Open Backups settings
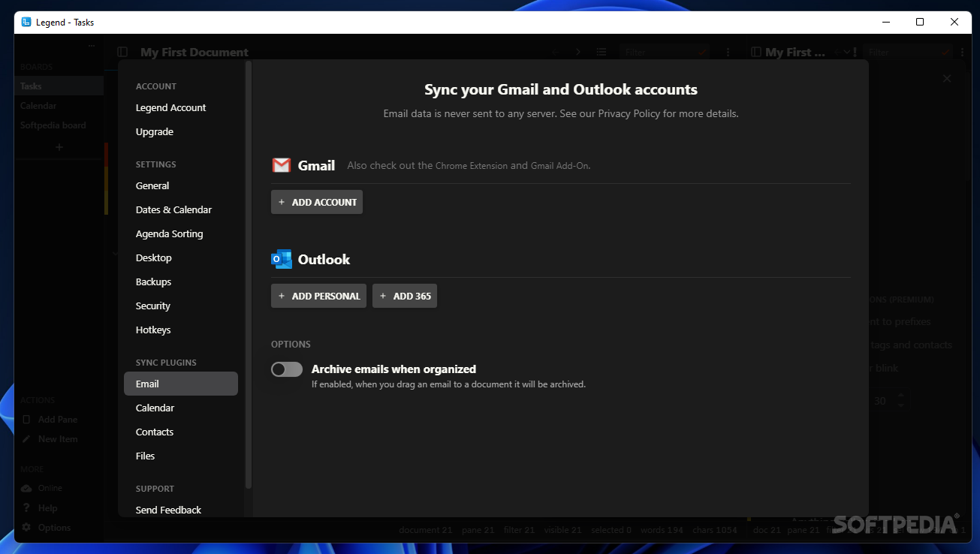The image size is (980, 554). point(153,282)
